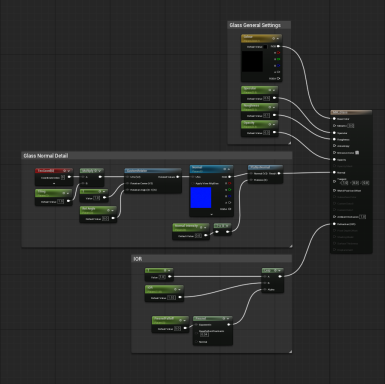Click the Multiply node output pin

100,177
